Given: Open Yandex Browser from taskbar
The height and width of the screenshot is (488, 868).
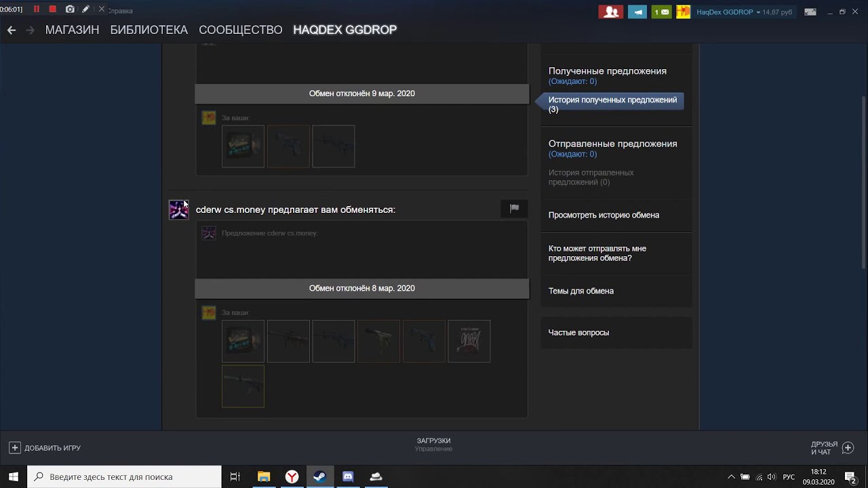Looking at the screenshot, I should pos(292,476).
